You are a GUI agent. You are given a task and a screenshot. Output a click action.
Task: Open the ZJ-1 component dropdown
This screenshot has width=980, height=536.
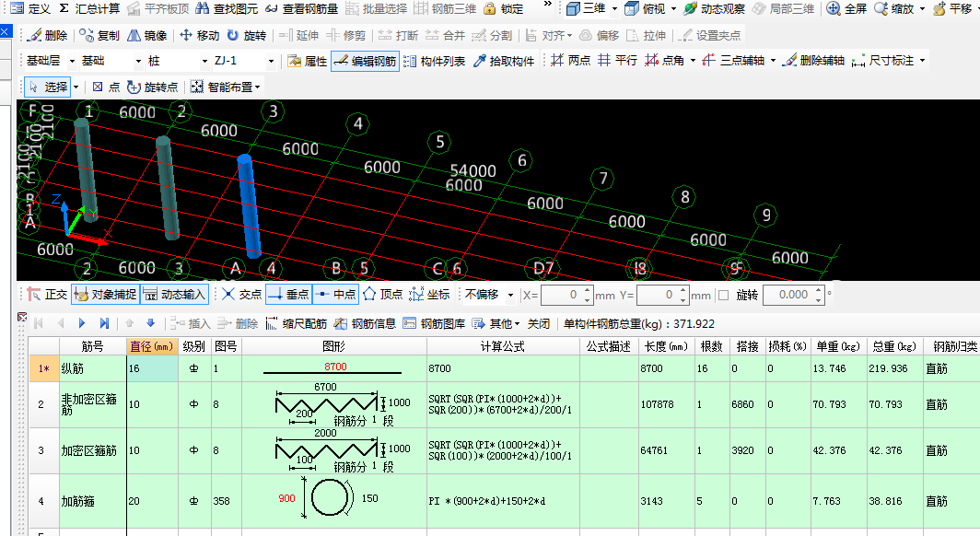click(x=271, y=61)
